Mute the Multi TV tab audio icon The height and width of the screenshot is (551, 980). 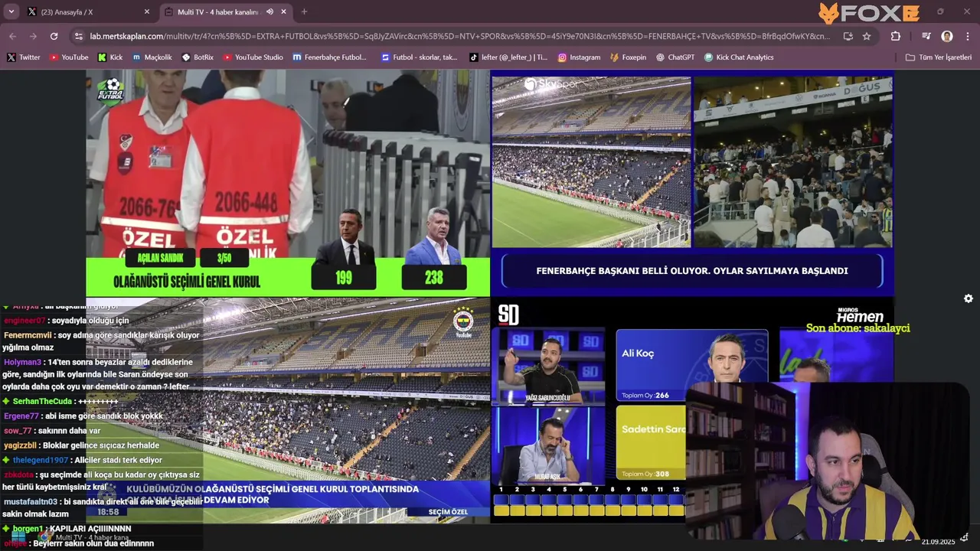[x=269, y=11]
